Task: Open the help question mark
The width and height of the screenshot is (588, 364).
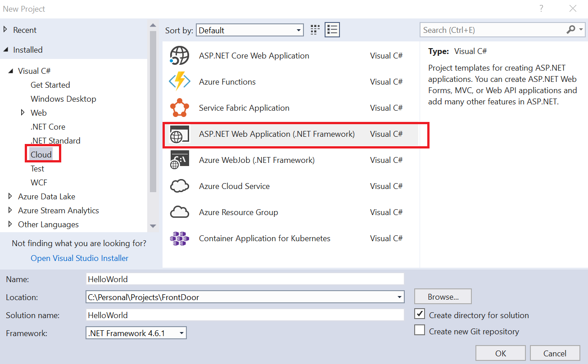Action: (x=541, y=9)
